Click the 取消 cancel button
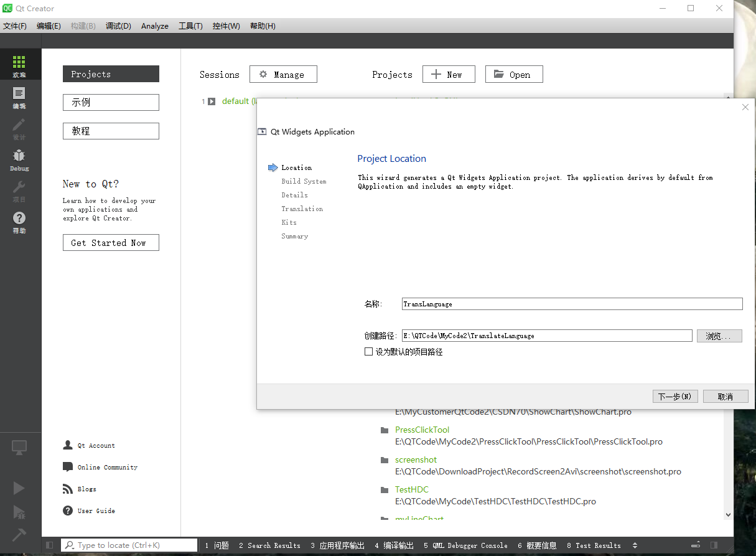Screen dimensions: 756x556 pos(726,397)
